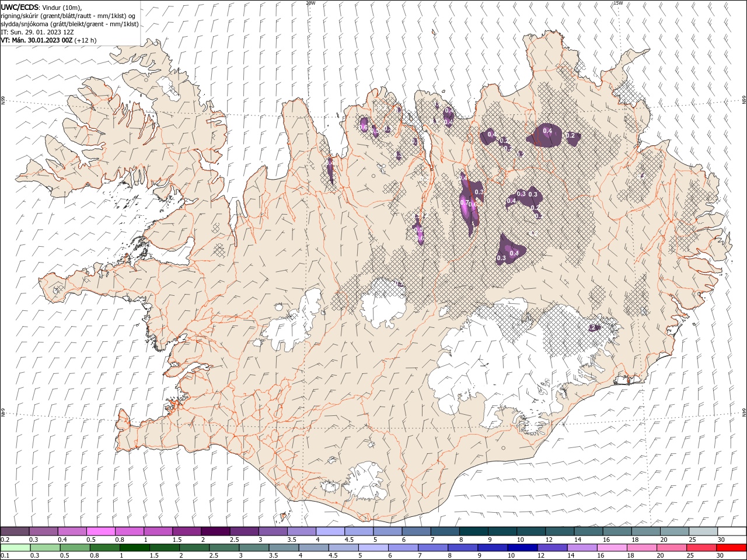Click the 0.5 precipitation label on the map
This screenshot has height=560, width=747.
click(418, 229)
